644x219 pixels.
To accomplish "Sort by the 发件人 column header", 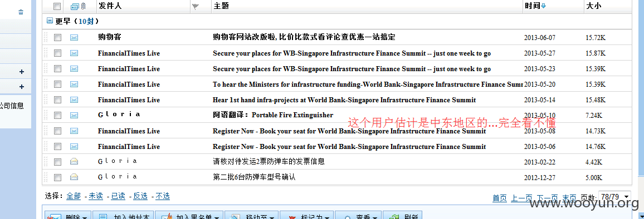I will pos(110,6).
